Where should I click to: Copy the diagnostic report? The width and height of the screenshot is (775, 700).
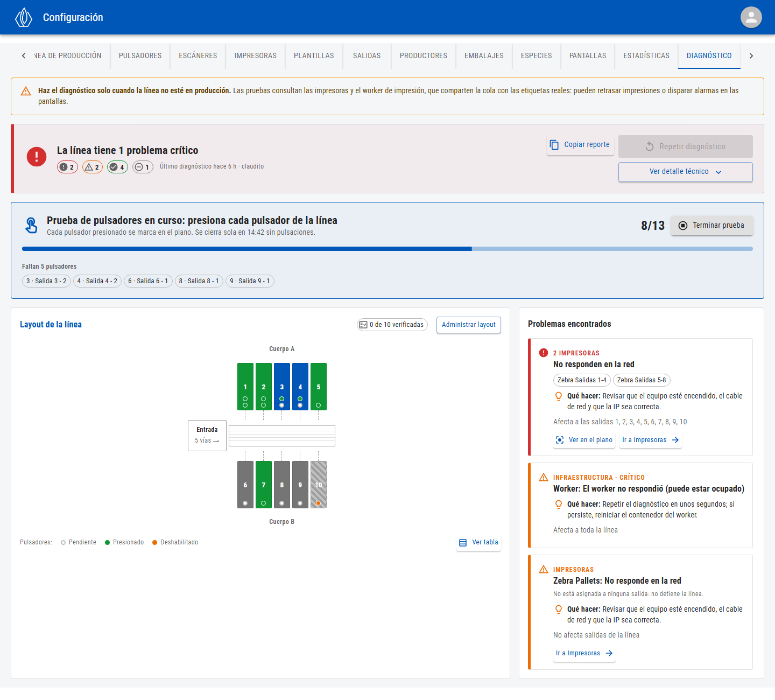pyautogui.click(x=580, y=145)
